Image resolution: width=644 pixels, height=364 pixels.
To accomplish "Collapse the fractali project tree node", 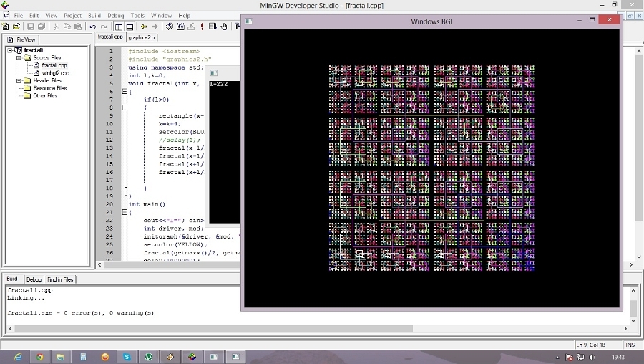I will coord(10,50).
